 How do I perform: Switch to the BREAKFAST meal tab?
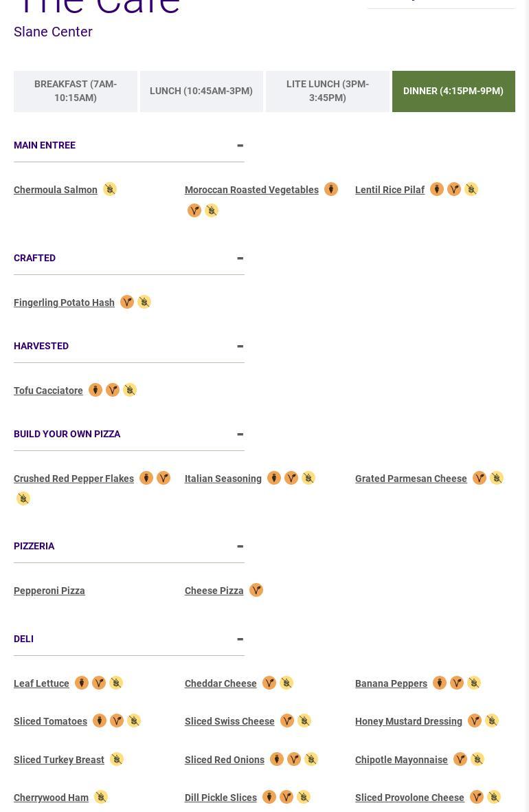tap(76, 91)
